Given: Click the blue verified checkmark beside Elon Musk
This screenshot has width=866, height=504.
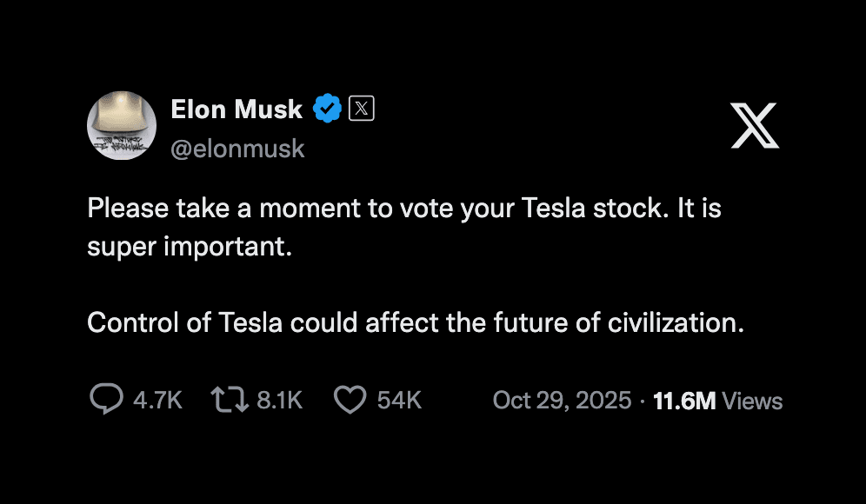Looking at the screenshot, I should (327, 108).
